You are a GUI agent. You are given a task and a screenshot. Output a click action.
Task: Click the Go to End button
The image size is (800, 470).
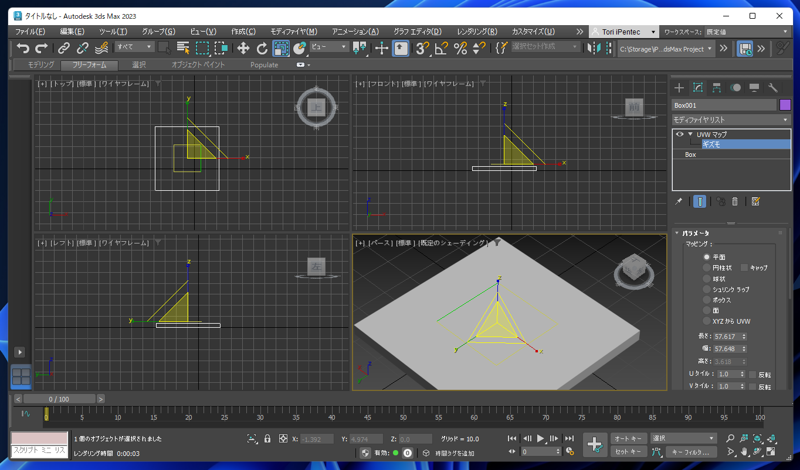[569, 438]
